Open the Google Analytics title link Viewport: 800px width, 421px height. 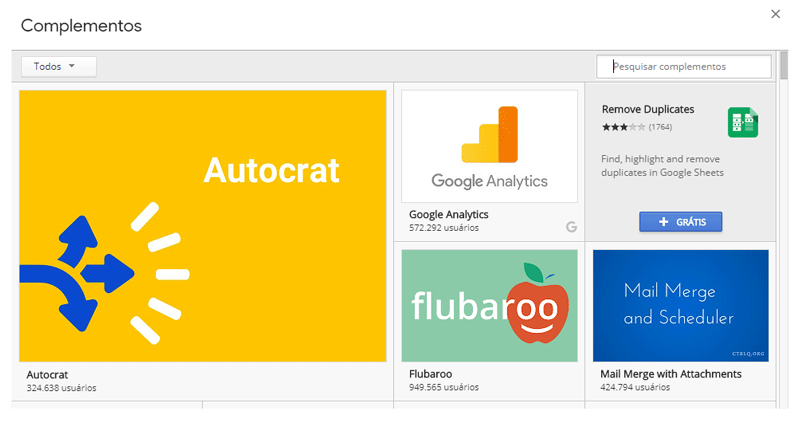tap(448, 214)
